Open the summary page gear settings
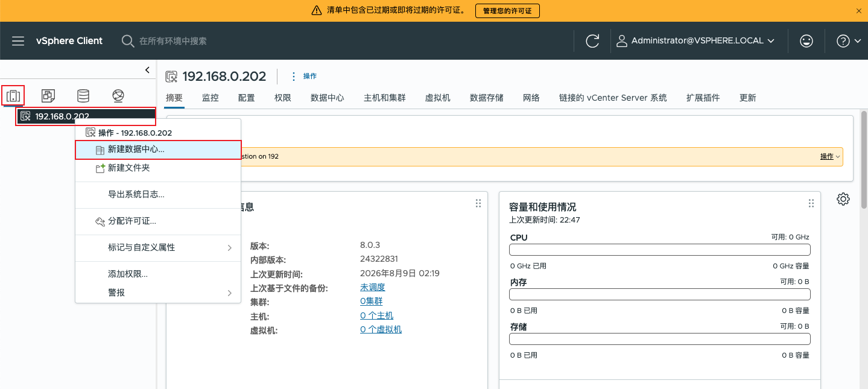Viewport: 868px width, 389px height. point(843,199)
